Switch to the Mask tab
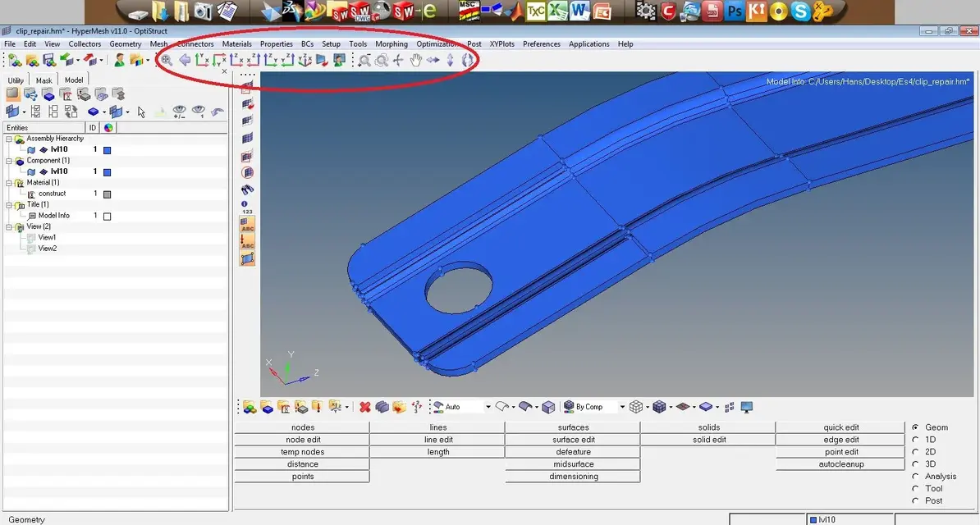Viewport: 980px width, 525px height. click(44, 80)
